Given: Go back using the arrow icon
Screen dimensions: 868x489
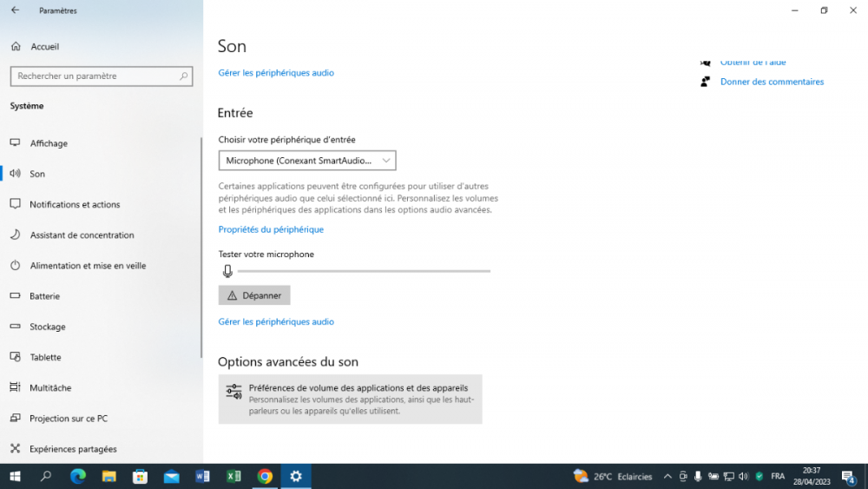Looking at the screenshot, I should (x=15, y=10).
